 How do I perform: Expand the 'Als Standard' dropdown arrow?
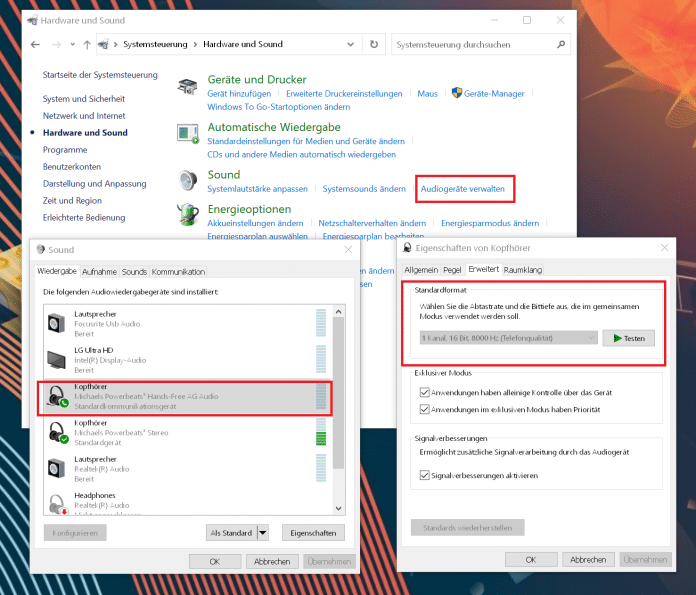tap(263, 532)
